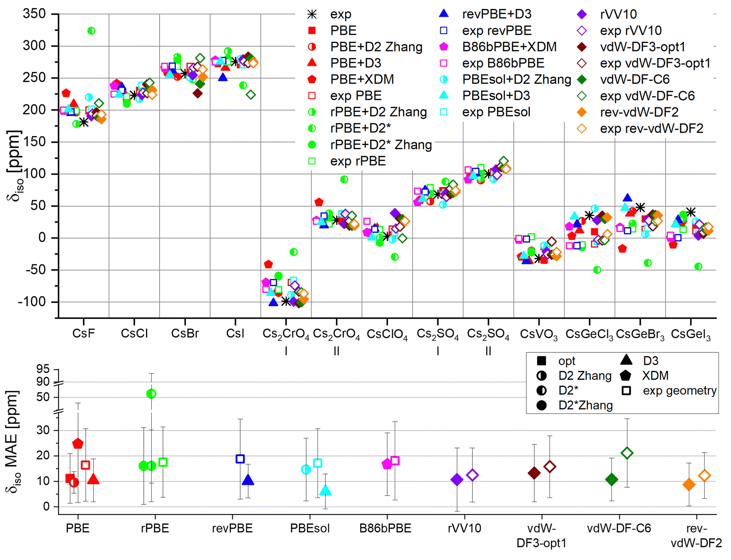The image size is (731, 560).
Task: Click the open purple diamond 'exp rVV10' marker
Action: pyautogui.click(x=582, y=30)
